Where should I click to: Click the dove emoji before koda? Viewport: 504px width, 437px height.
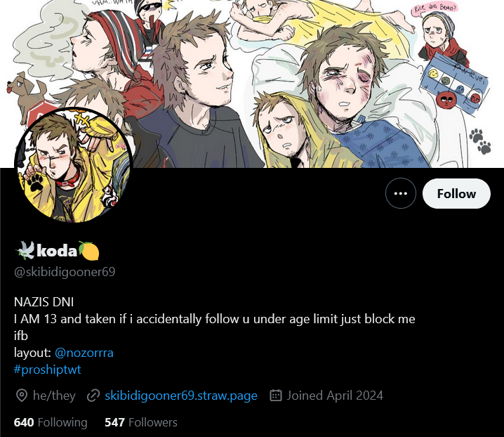pos(25,250)
